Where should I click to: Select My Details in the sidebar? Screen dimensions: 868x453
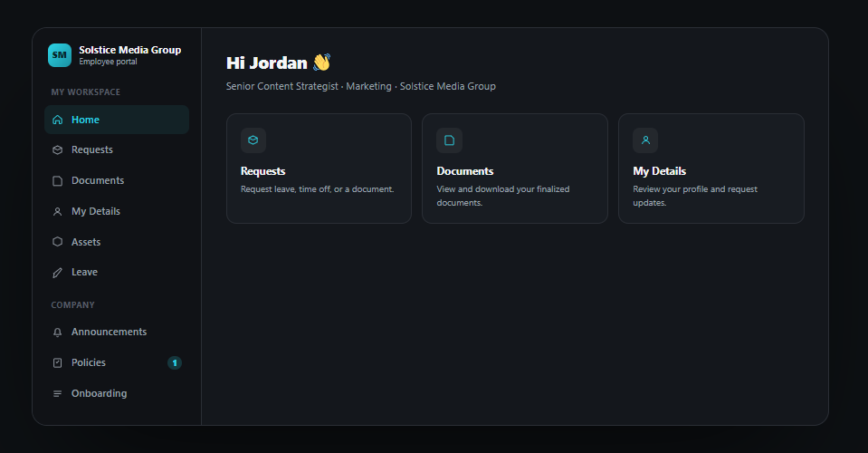117,211
